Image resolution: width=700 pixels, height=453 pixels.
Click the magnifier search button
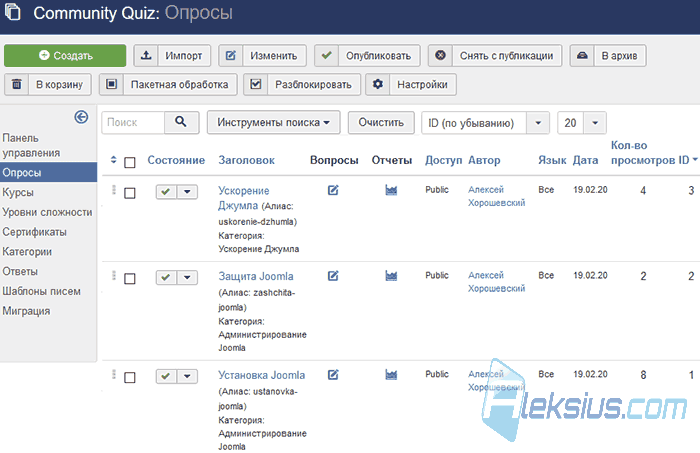tap(181, 122)
